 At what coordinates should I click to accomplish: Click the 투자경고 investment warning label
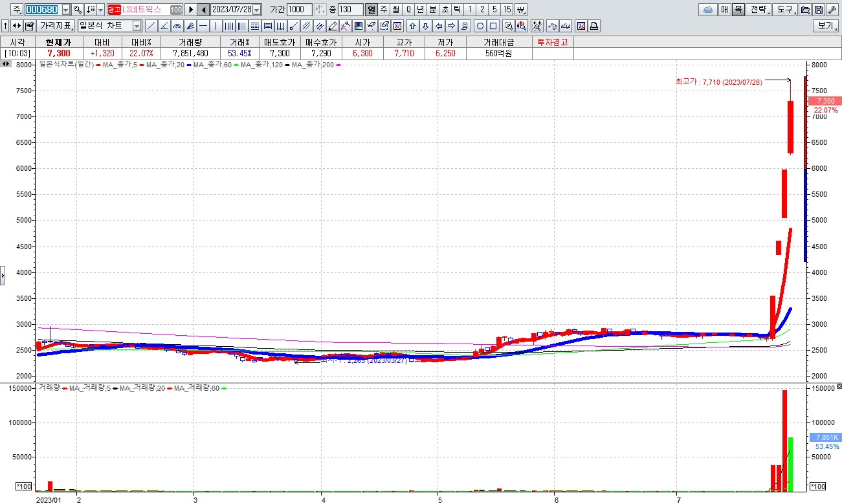coord(553,41)
